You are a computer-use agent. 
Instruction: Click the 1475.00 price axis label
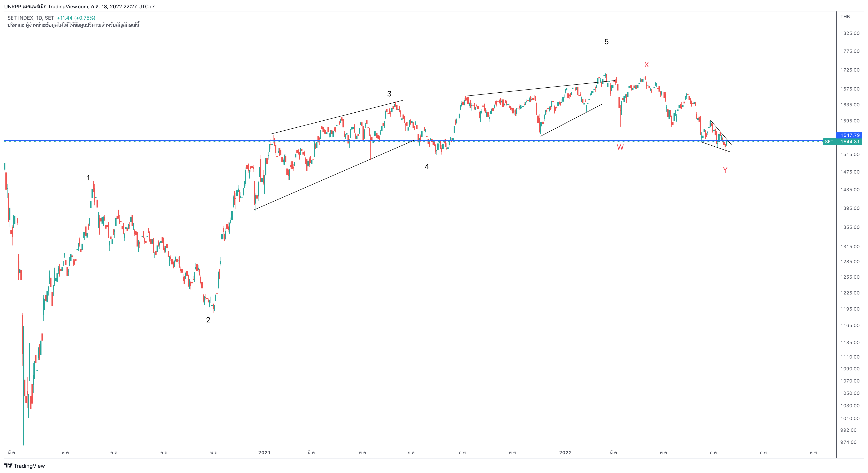850,172
